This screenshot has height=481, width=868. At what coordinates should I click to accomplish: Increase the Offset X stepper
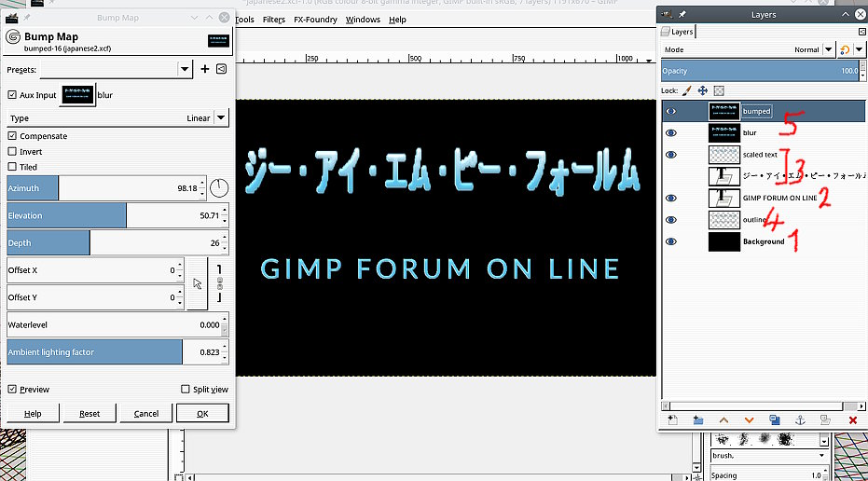[x=179, y=265]
